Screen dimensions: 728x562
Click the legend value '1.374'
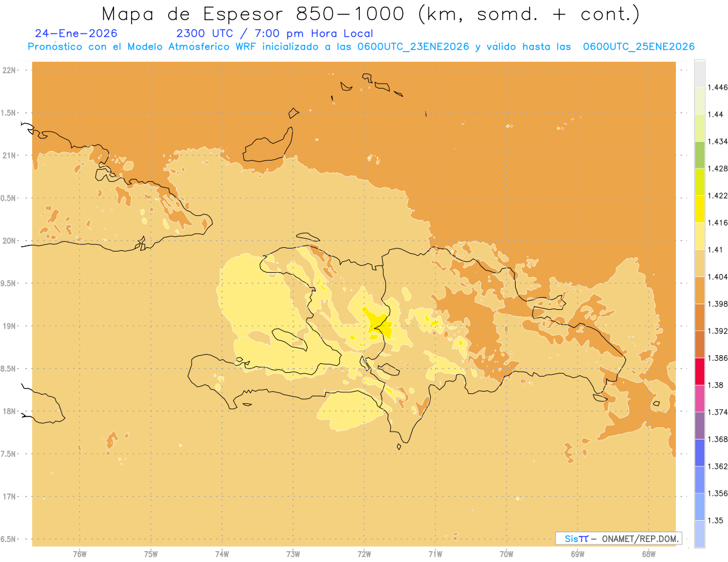[x=718, y=412]
